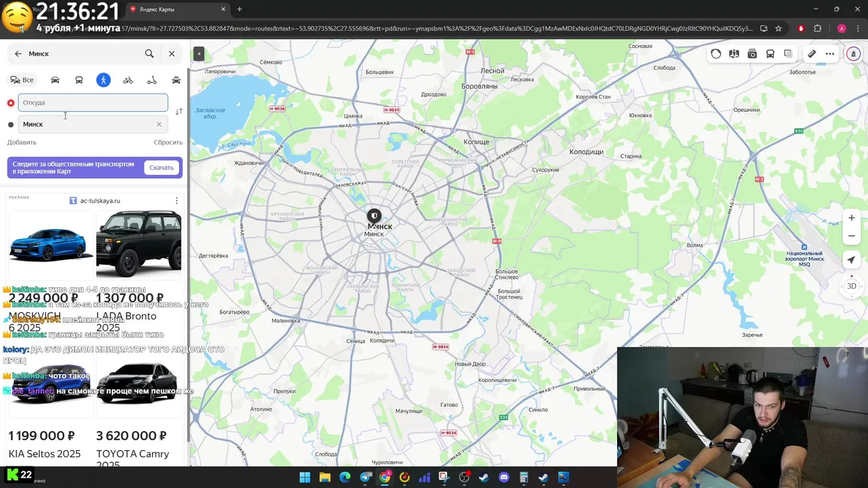Screen dimensions: 868x488
Task: Focus the Откуда starting point field
Action: 93,102
